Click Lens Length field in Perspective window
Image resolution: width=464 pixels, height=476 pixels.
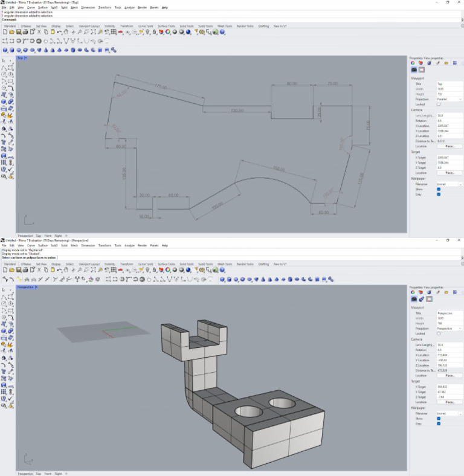[449, 345]
